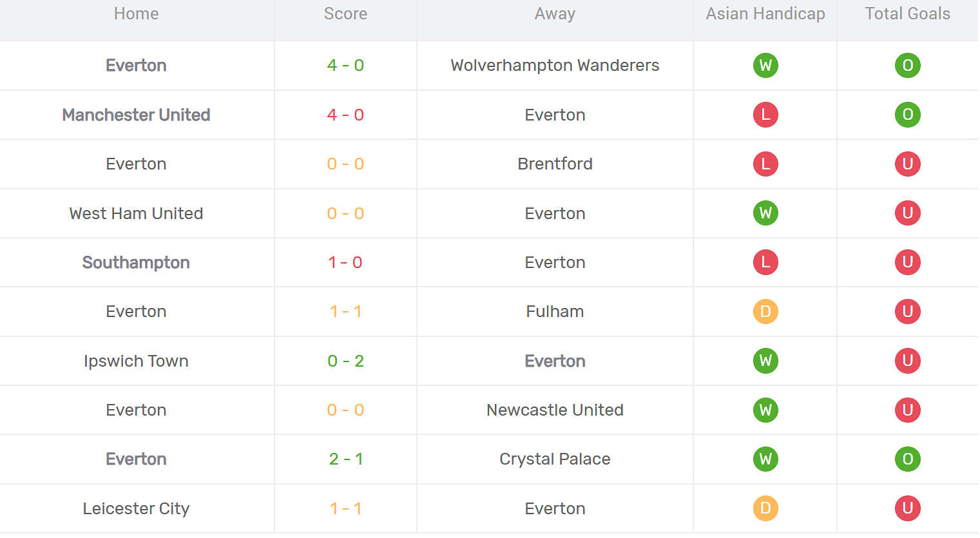Click the 0 - 2 score for Ipswich Town match
This screenshot has height=538, width=980.
tap(345, 361)
